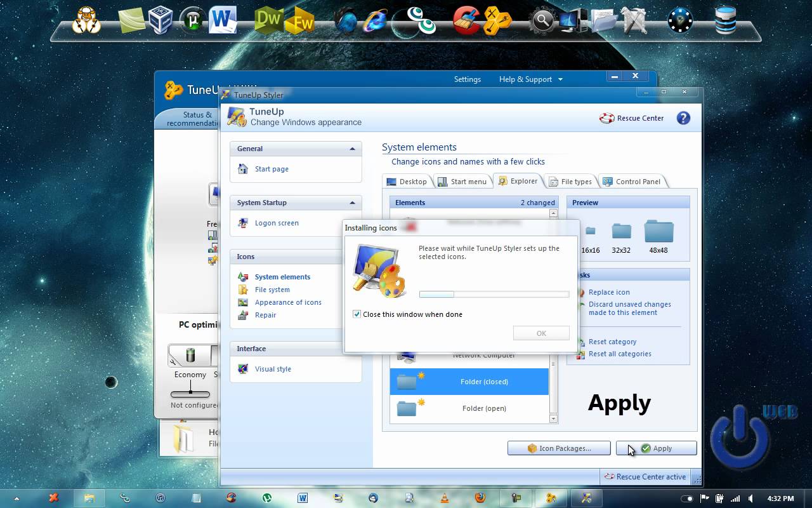Click Rescue Center active in status bar
Viewport: 812px width, 508px height.
coord(645,477)
